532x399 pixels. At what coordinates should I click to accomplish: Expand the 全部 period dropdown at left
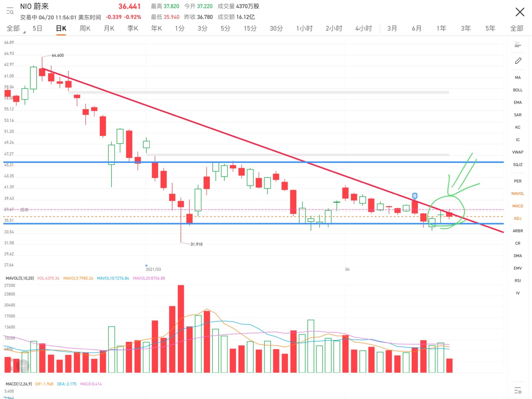(16, 29)
